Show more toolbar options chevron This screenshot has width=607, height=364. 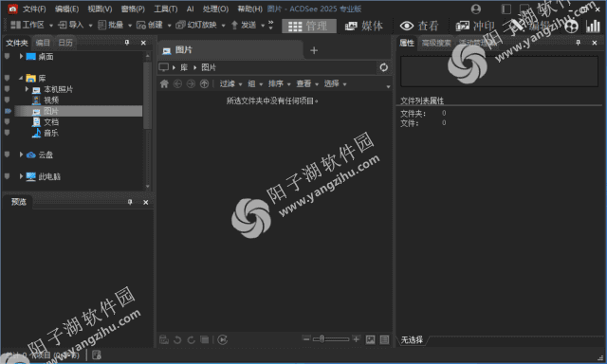270,25
